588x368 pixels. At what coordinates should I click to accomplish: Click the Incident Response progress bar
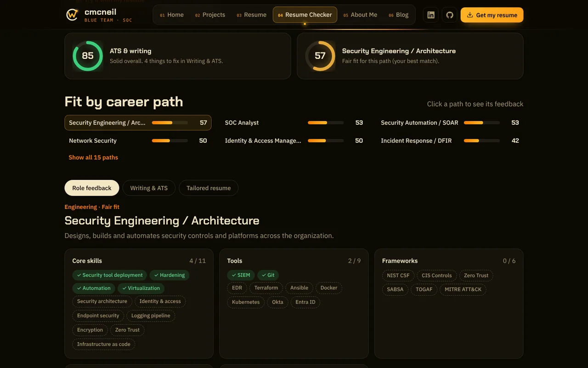482,141
